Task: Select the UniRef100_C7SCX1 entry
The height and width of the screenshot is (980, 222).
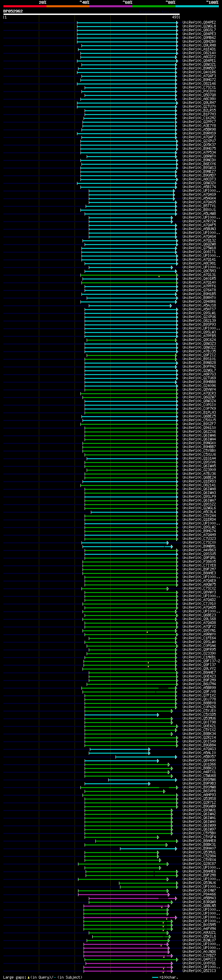Action: [199, 88]
